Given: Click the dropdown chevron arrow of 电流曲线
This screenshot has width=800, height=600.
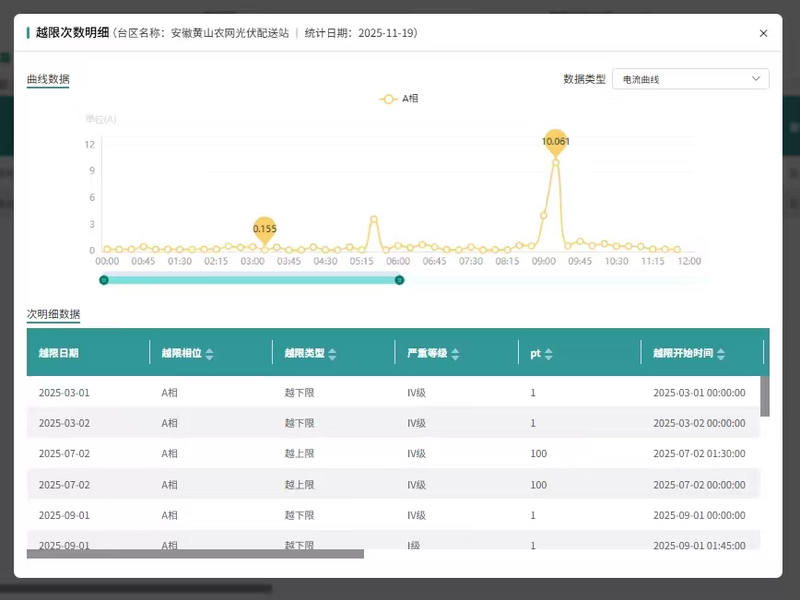Looking at the screenshot, I should click(x=756, y=79).
